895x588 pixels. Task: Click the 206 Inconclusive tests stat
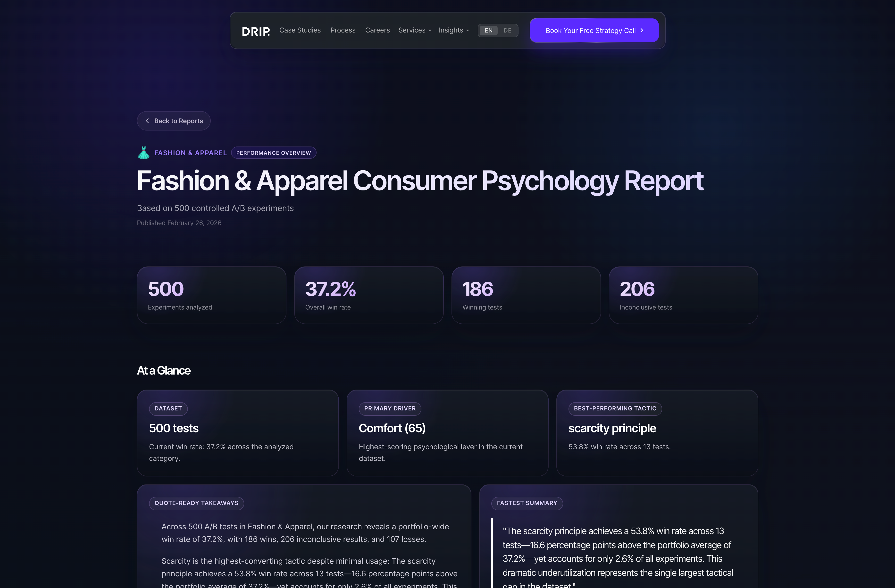click(x=683, y=295)
